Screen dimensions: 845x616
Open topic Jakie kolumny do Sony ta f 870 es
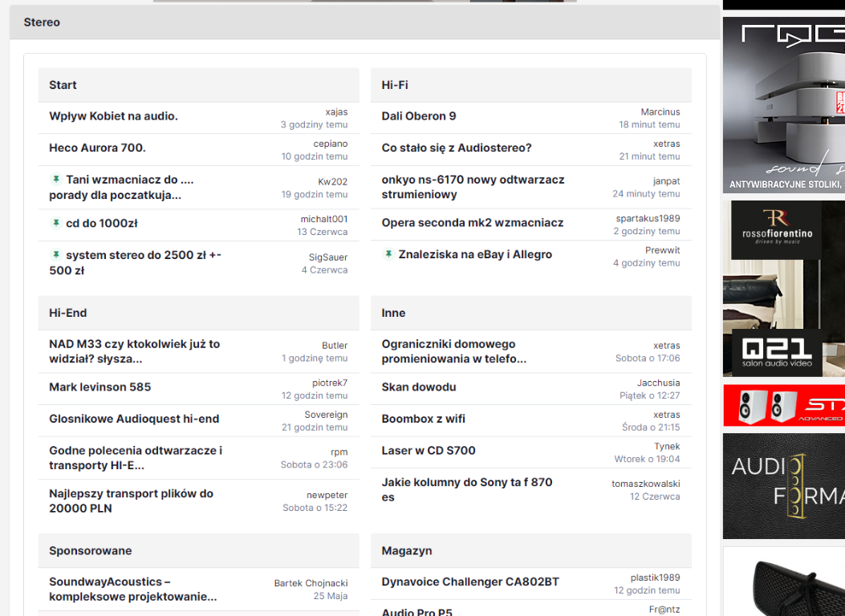click(467, 489)
